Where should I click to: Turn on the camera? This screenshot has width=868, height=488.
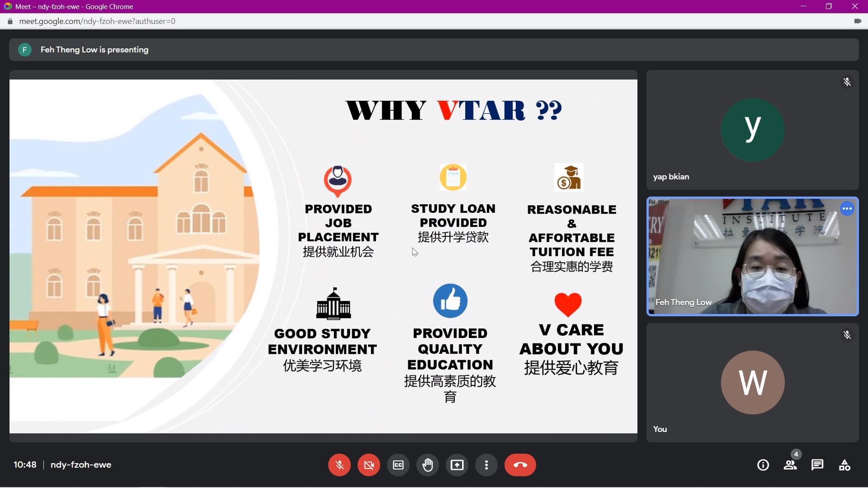369,465
